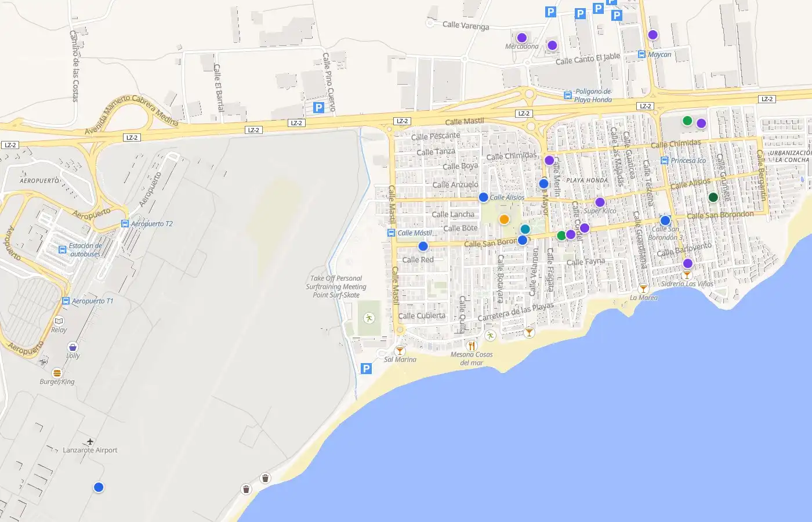Image resolution: width=812 pixels, height=522 pixels.
Task: Click the Estación de autobuses bus icon
Action: (x=63, y=250)
